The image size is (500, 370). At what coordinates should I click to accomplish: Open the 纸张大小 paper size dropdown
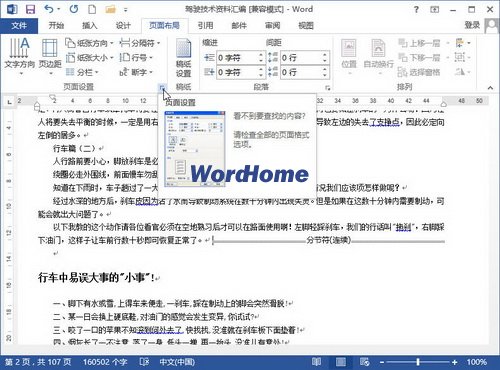(x=89, y=58)
